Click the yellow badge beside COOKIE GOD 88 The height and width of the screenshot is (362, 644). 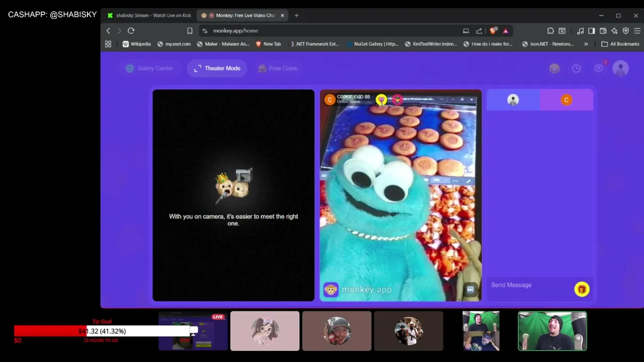point(381,100)
